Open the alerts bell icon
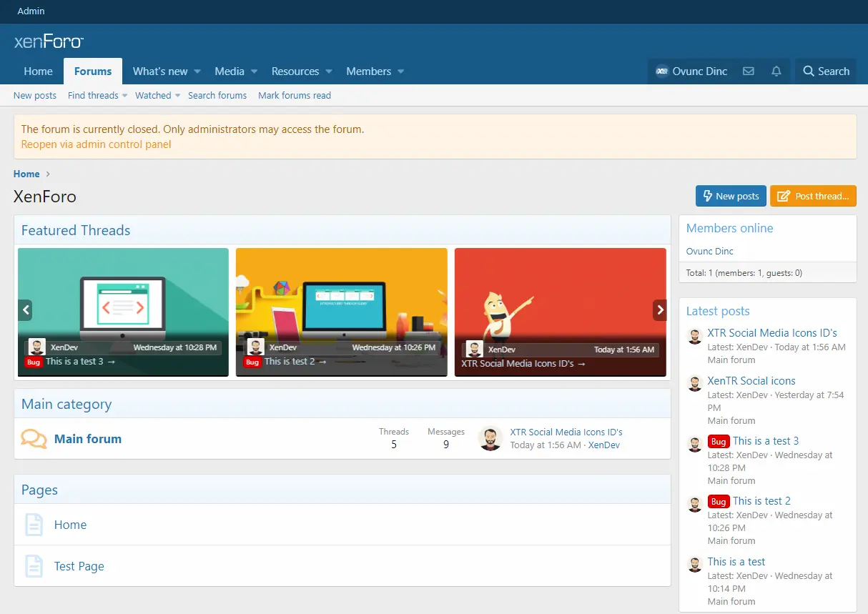Image resolution: width=868 pixels, height=614 pixels. (x=776, y=71)
